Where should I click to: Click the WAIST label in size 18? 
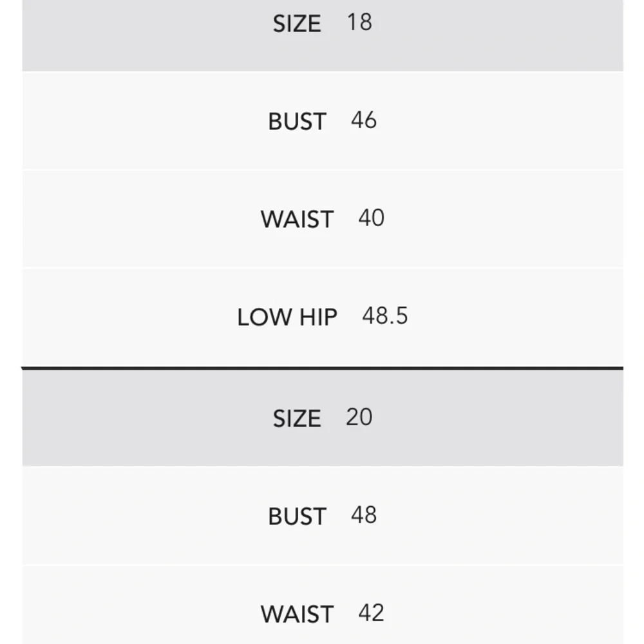(x=297, y=220)
